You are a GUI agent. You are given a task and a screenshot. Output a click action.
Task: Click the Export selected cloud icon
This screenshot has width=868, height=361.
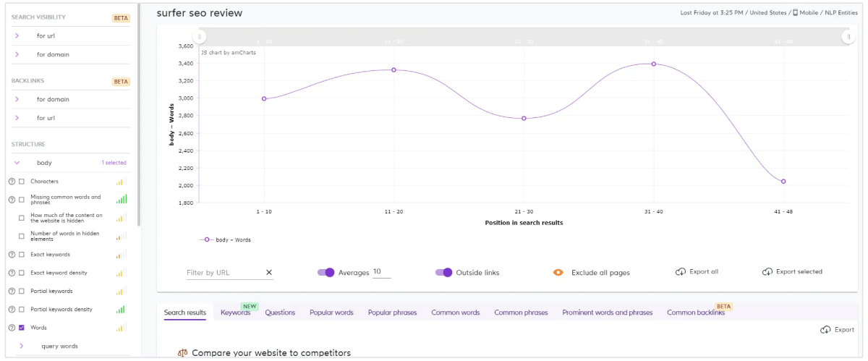[767, 272]
